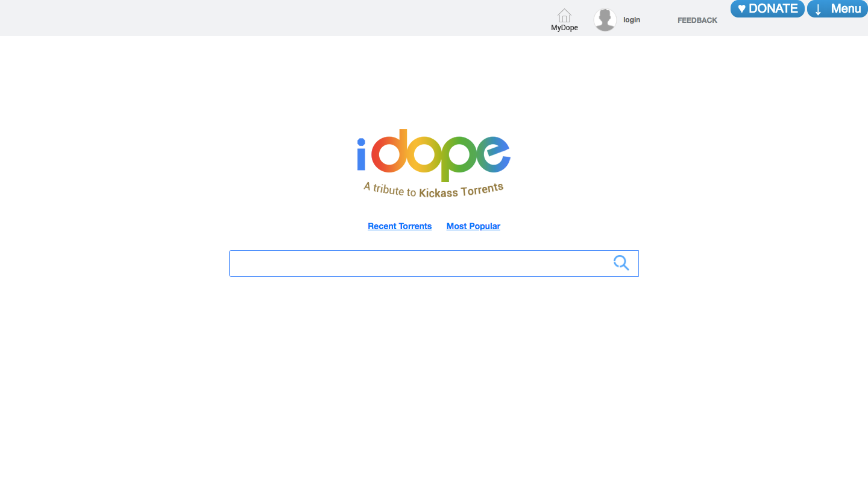
Task: Click the blue DONATE button
Action: (x=767, y=8)
